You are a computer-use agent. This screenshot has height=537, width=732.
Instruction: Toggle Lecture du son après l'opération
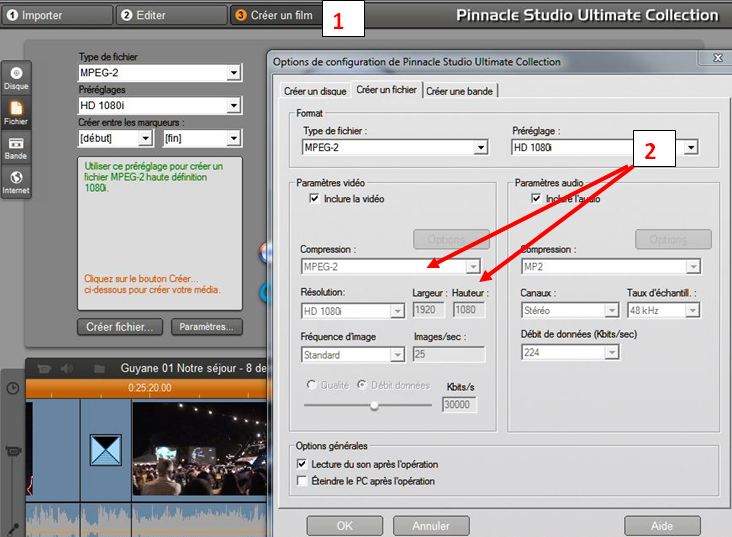(x=302, y=464)
